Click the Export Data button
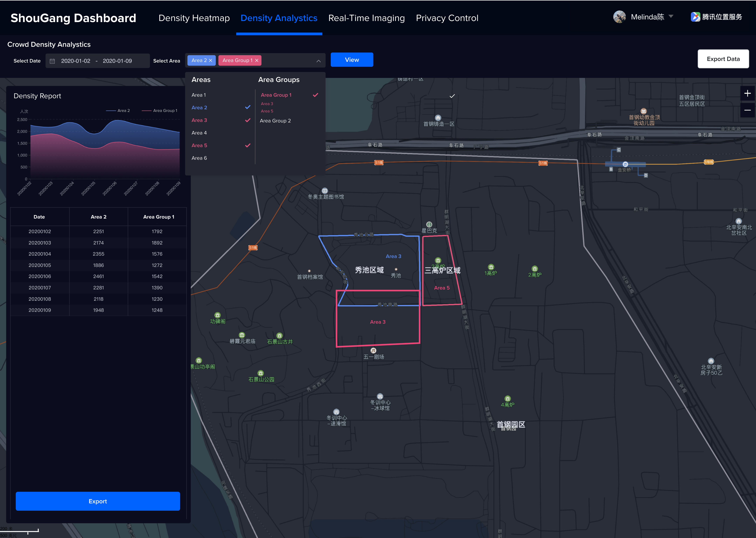 pyautogui.click(x=723, y=59)
